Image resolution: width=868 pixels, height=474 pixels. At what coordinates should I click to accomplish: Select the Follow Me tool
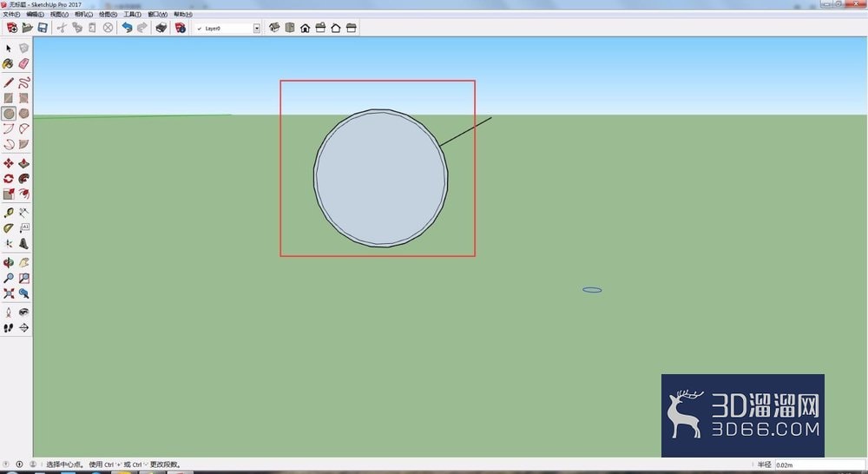[23, 178]
